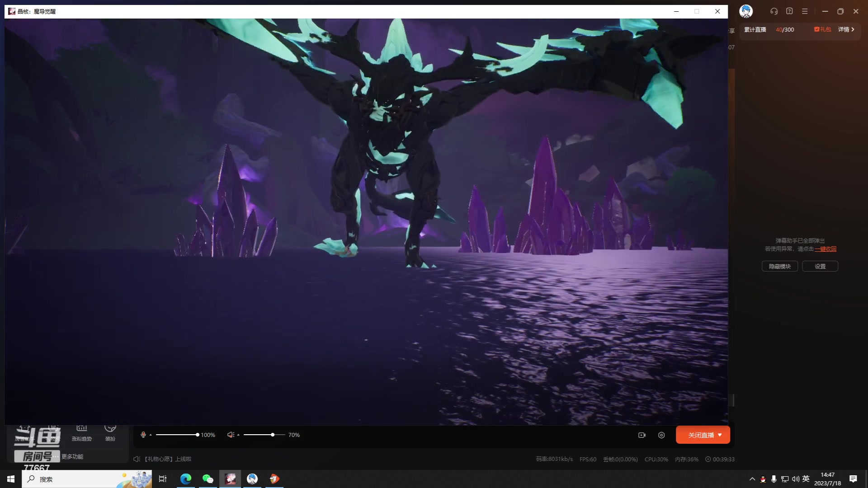This screenshot has width=868, height=488.
Task: Switch the 英 input method indicator
Action: coord(806,479)
